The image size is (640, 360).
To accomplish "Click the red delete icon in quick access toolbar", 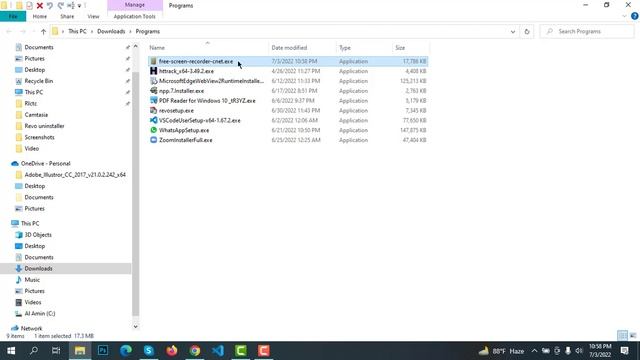I will click(x=40, y=5).
